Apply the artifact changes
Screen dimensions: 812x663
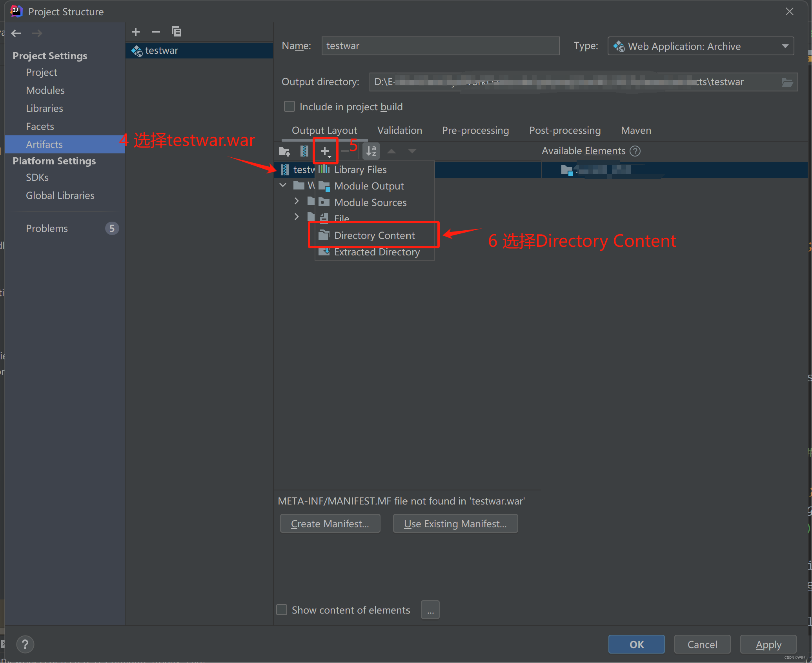pos(768,644)
